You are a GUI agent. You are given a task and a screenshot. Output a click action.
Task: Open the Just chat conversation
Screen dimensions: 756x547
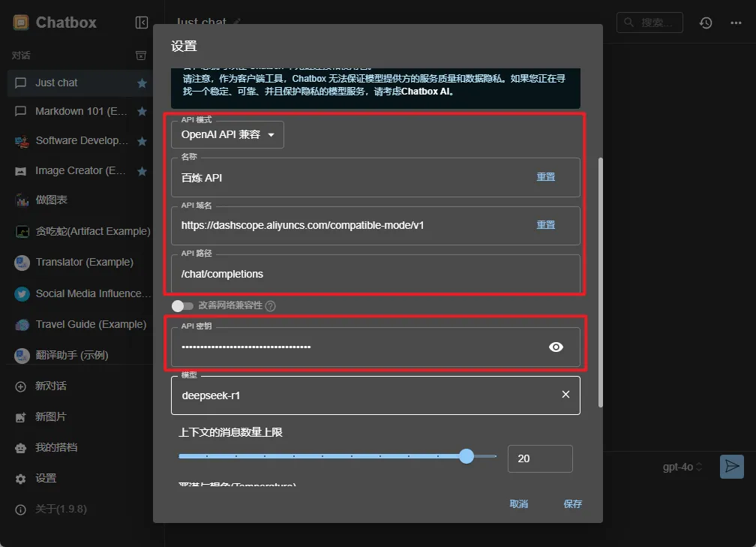[80, 83]
